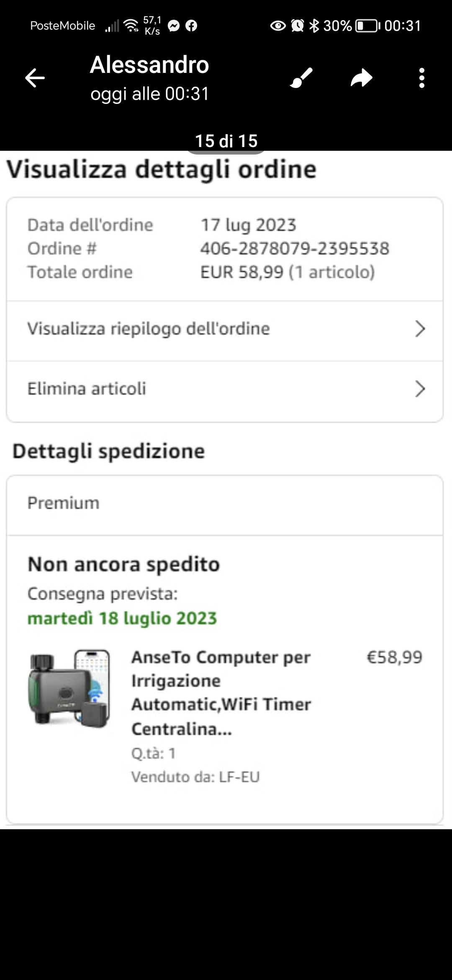
Task: Open the brush edit tool
Action: point(301,78)
